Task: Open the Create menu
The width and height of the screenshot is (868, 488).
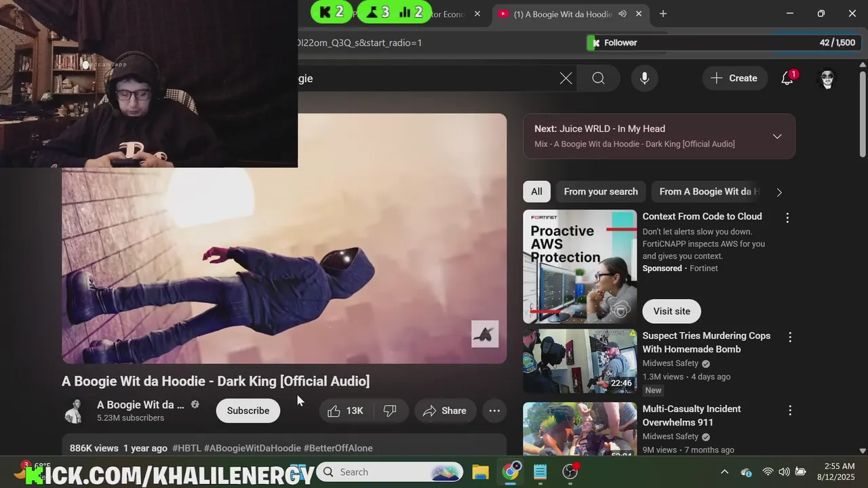Action: click(x=734, y=79)
